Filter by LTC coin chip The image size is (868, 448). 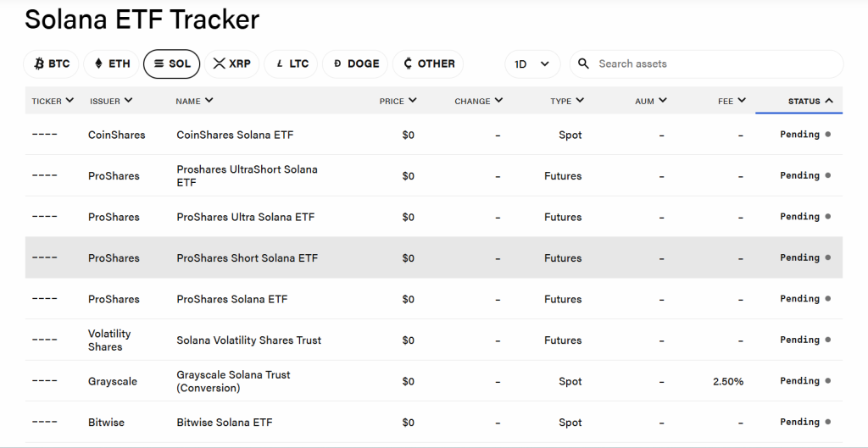click(x=291, y=64)
